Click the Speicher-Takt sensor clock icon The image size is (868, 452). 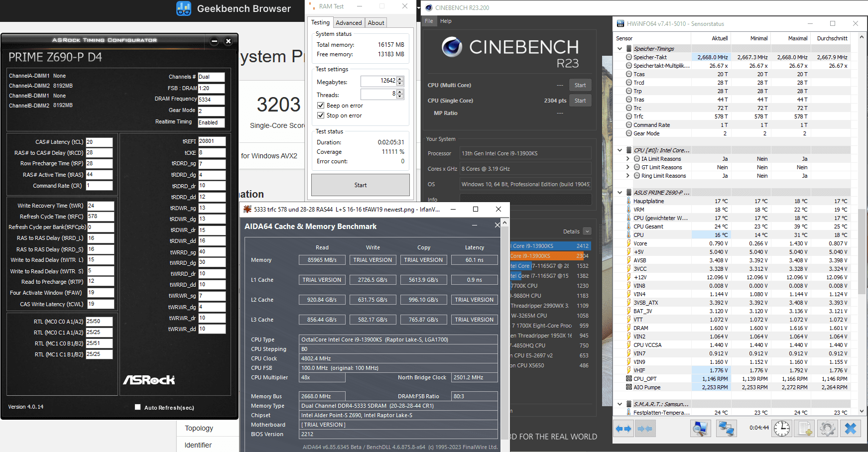[629, 57]
